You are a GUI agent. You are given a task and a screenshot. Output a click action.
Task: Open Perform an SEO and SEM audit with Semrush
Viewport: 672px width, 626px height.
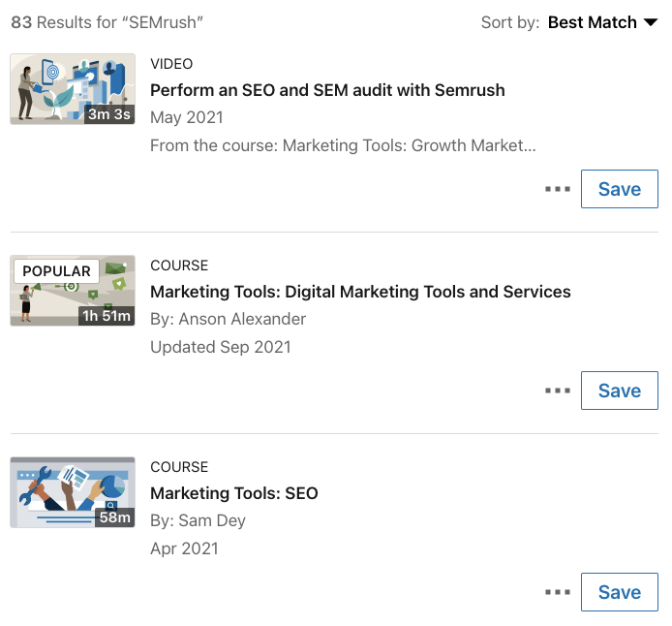pyautogui.click(x=327, y=90)
